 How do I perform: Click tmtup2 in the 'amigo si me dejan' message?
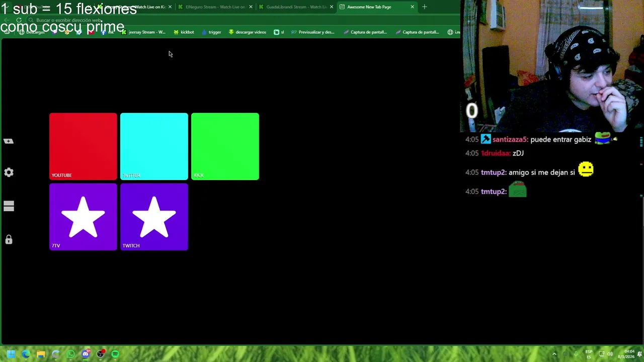[493, 172]
